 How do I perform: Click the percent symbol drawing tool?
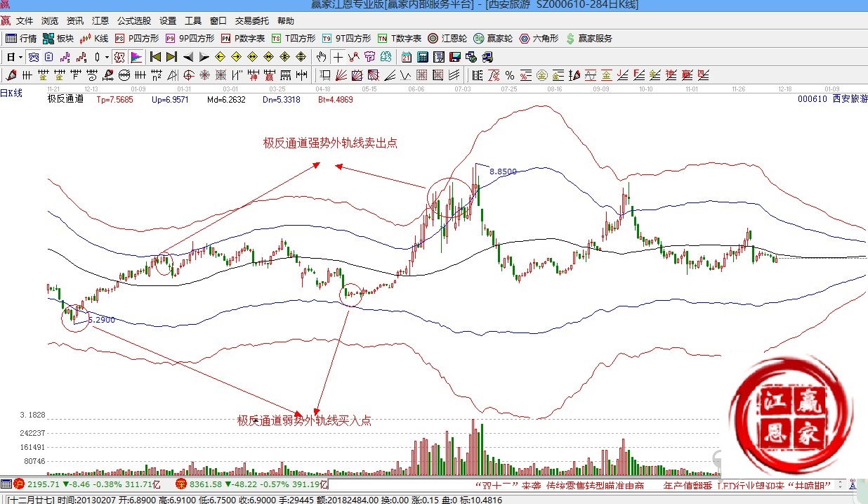[x=509, y=75]
